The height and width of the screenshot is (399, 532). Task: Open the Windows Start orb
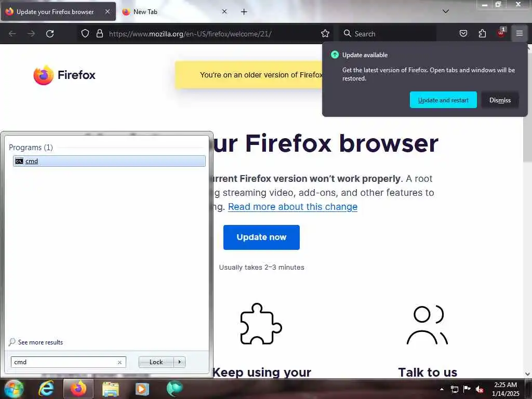(x=14, y=389)
